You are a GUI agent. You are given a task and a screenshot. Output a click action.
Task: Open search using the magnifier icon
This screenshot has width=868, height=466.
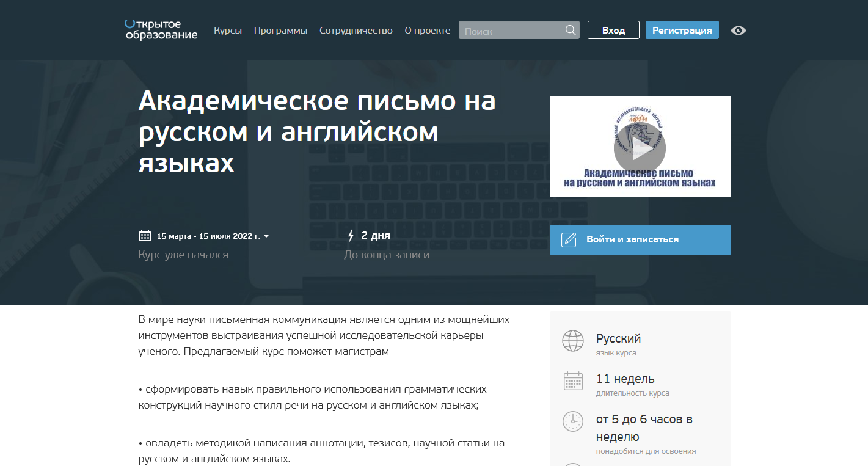pyautogui.click(x=571, y=29)
